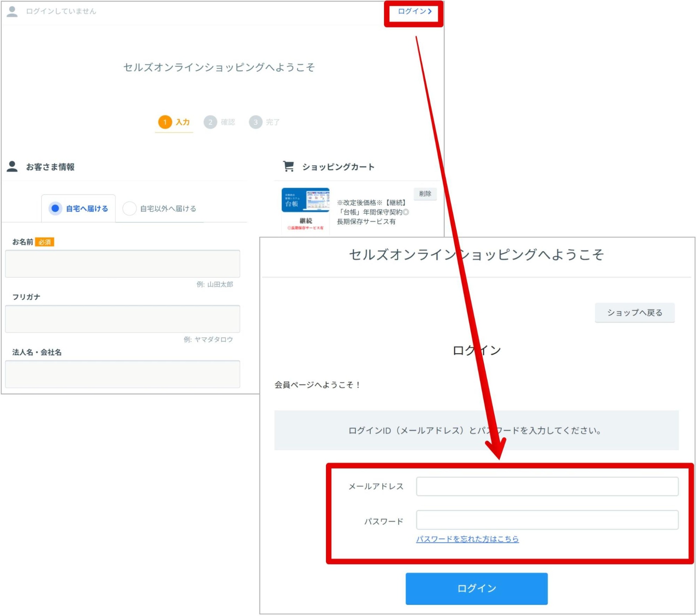697x616 pixels.
Task: Click the shopping cart icon
Action: pos(289,166)
